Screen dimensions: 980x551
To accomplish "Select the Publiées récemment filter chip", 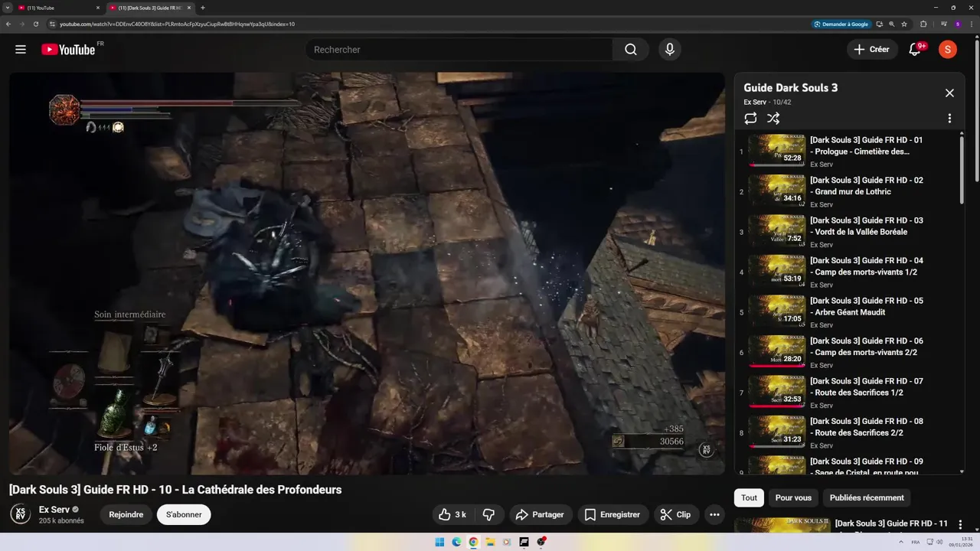I will pyautogui.click(x=867, y=497).
